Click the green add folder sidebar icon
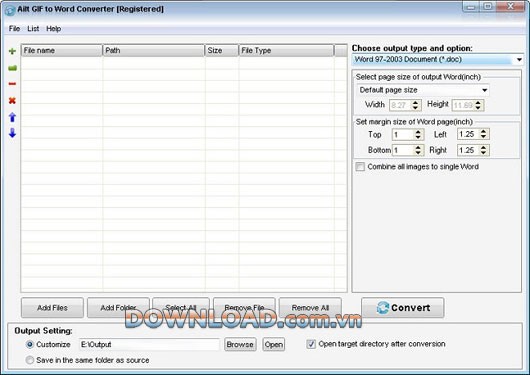This screenshot has height=375, width=530. click(12, 68)
